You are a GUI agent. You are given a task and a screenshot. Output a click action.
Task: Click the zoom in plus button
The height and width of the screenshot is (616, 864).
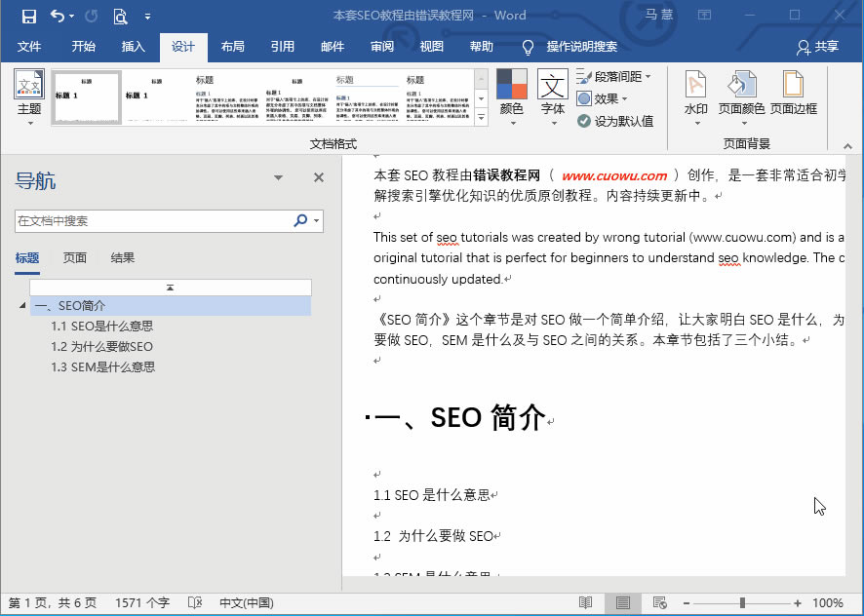(x=798, y=603)
